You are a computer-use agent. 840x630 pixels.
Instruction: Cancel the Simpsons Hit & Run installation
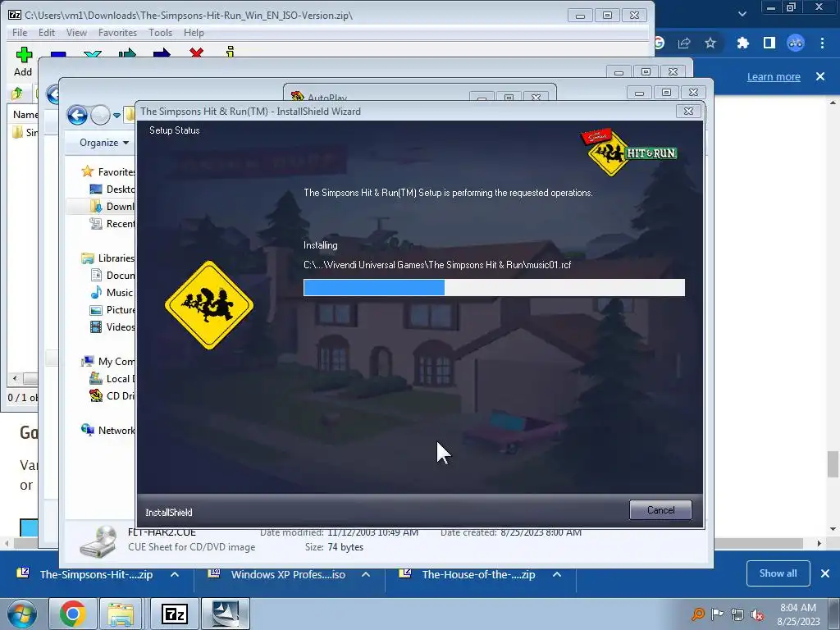[660, 510]
